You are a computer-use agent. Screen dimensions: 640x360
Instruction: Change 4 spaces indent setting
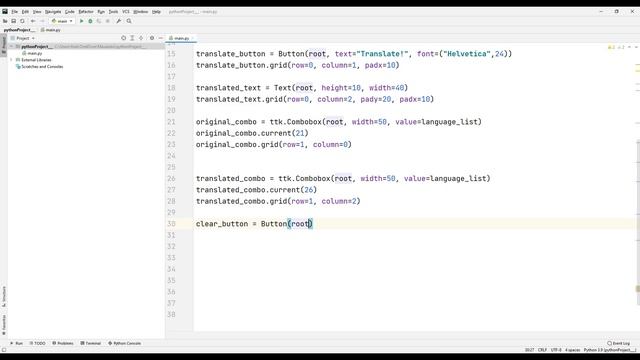[572, 350]
